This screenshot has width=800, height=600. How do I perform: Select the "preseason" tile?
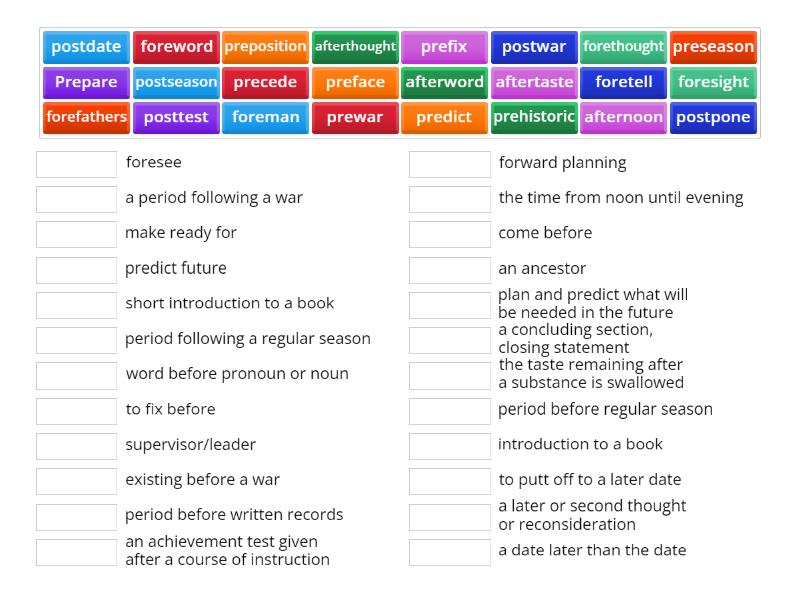pyautogui.click(x=713, y=46)
